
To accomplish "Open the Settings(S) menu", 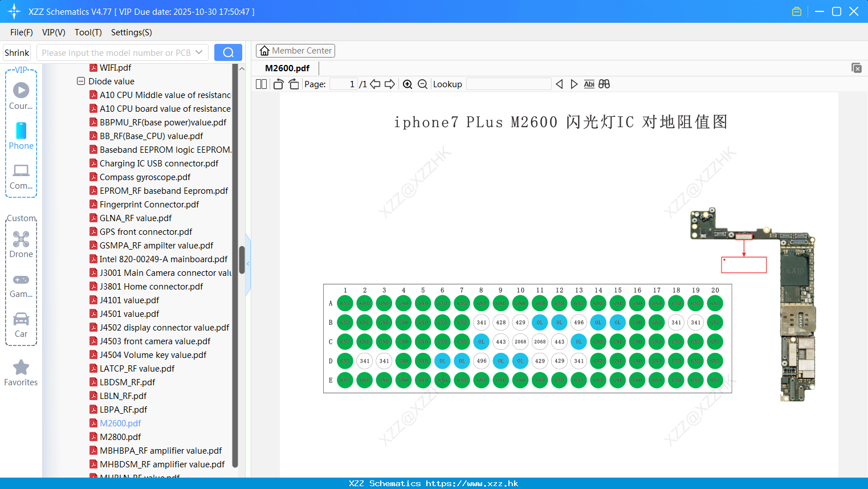I will pyautogui.click(x=132, y=32).
